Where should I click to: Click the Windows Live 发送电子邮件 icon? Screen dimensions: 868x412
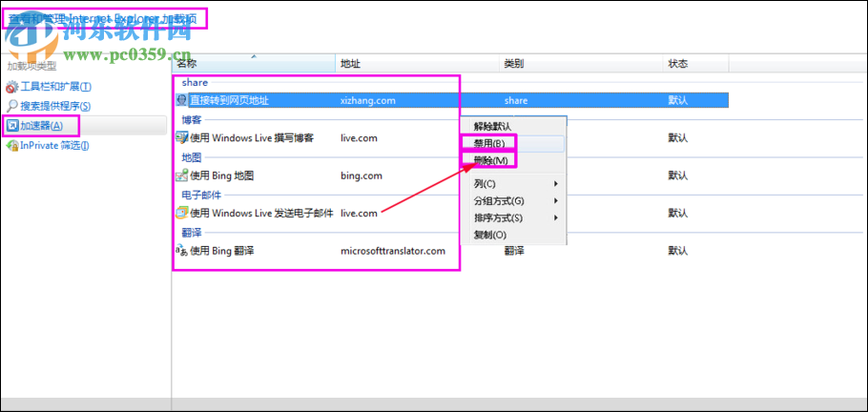click(x=182, y=214)
